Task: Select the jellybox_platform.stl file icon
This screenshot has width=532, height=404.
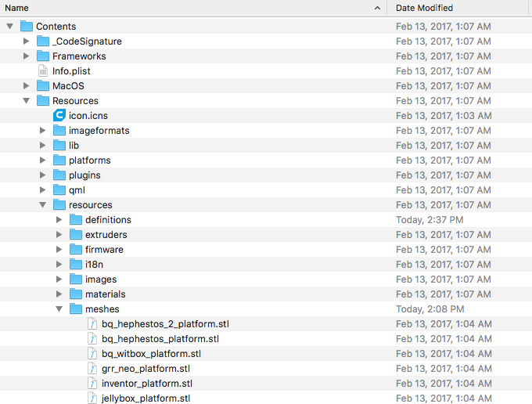Action: pyautogui.click(x=92, y=399)
